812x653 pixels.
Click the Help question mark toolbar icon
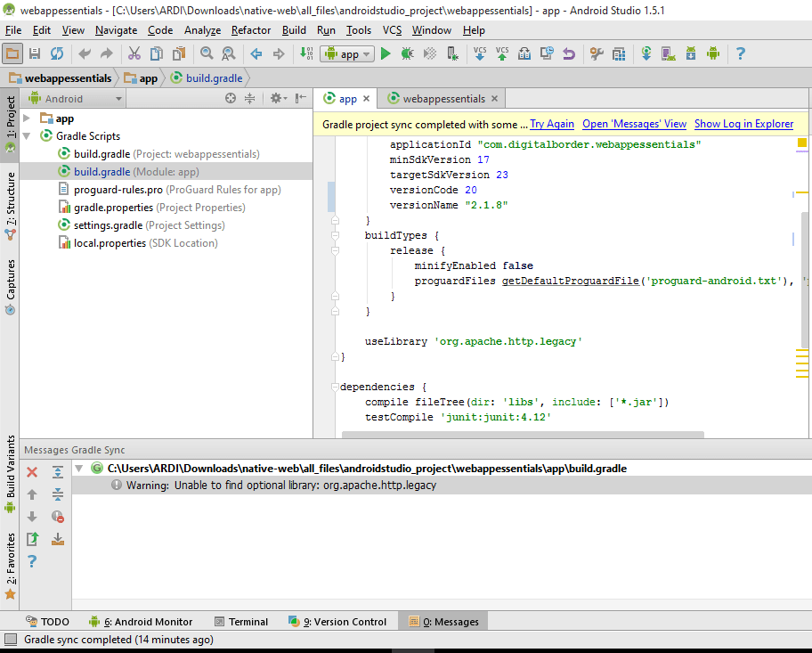741,53
